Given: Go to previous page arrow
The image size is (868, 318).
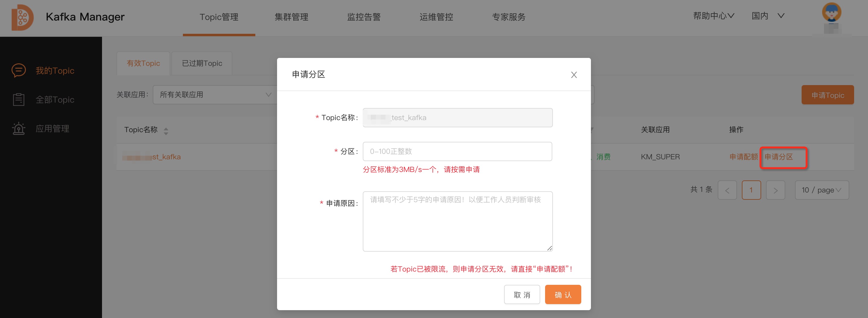Looking at the screenshot, I should point(727,190).
